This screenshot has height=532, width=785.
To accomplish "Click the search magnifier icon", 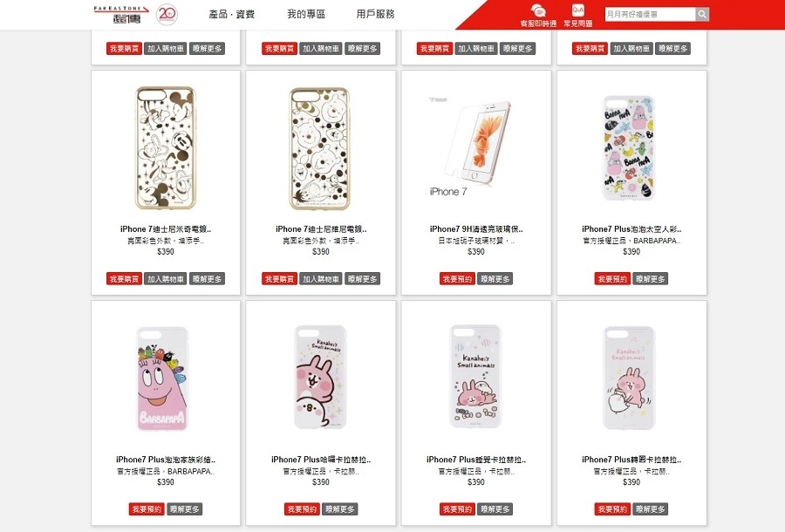I will pyautogui.click(x=702, y=14).
